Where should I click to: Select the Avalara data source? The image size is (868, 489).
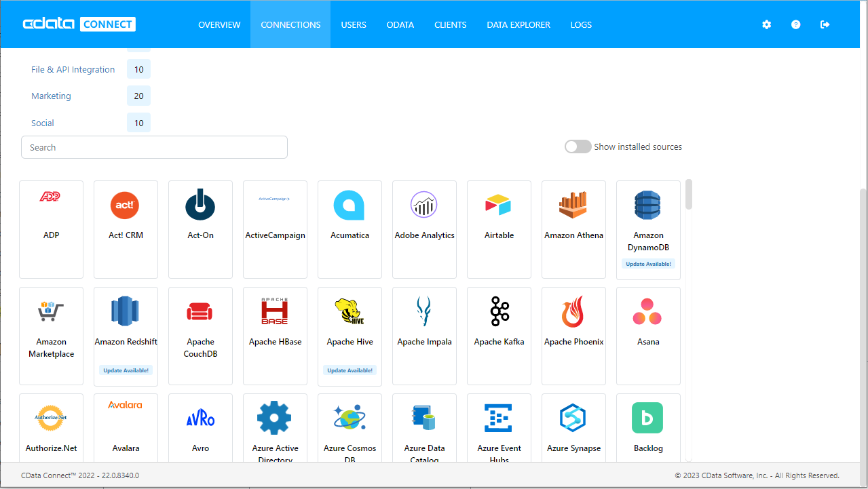[x=126, y=428]
